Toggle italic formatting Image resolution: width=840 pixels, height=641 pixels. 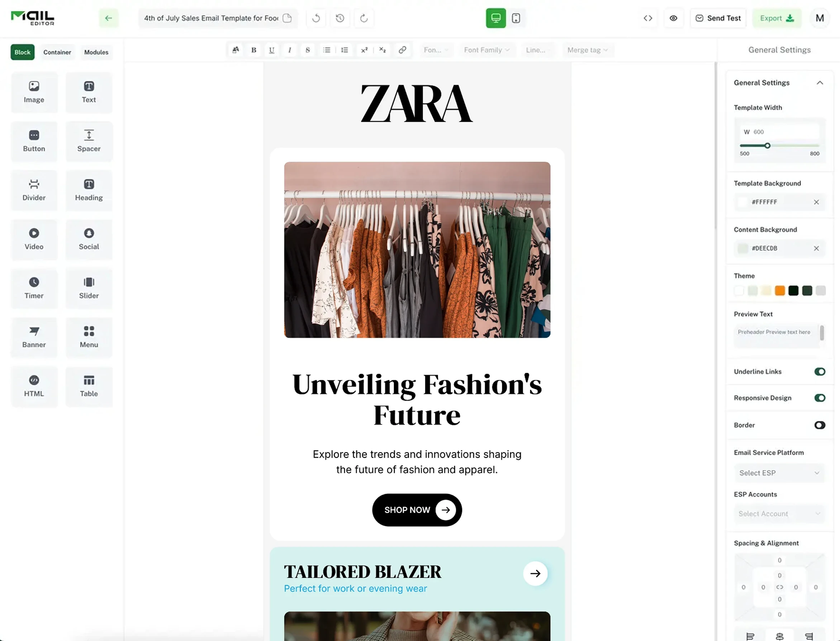(x=290, y=50)
